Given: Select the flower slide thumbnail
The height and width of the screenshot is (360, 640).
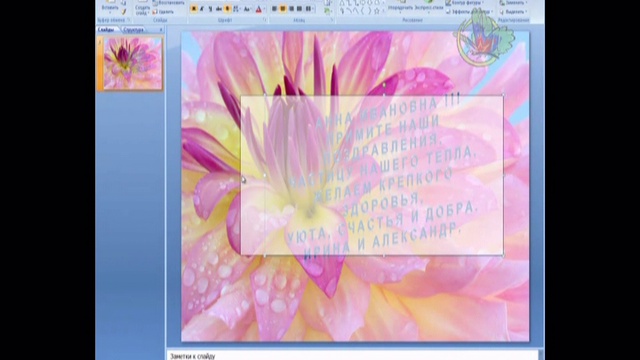Looking at the screenshot, I should pyautogui.click(x=133, y=63).
